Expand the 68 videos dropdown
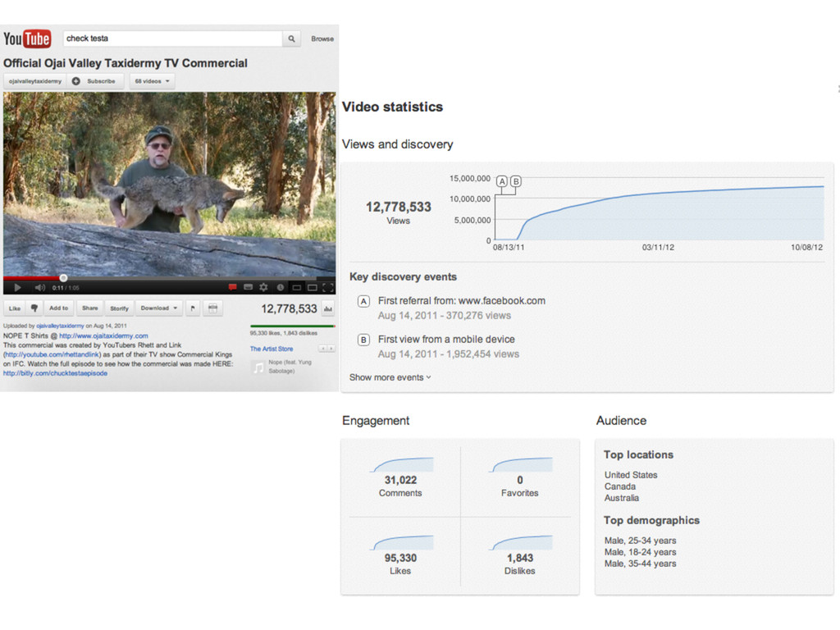840x630 pixels. pos(153,81)
